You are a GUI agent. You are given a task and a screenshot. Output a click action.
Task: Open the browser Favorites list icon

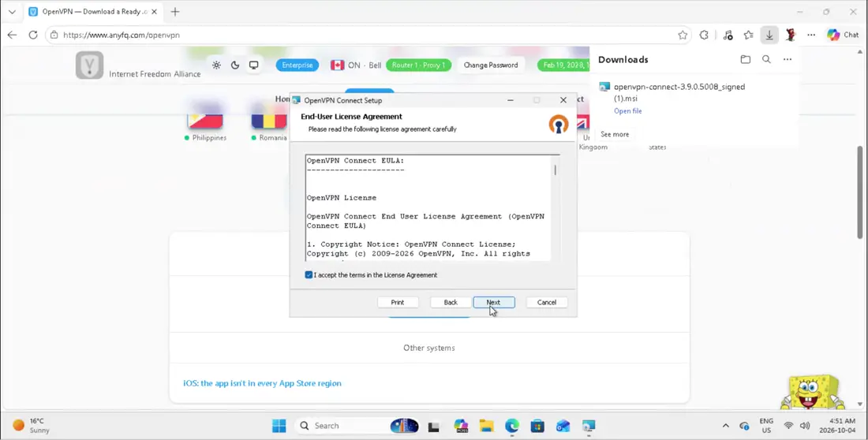point(748,35)
